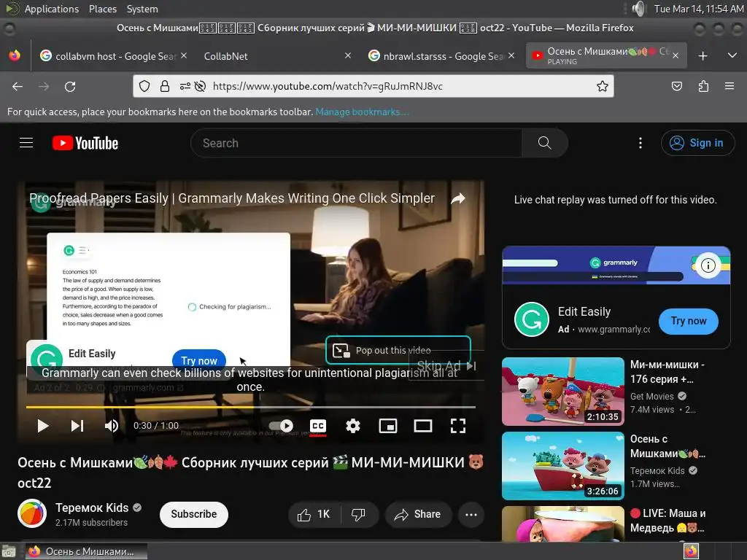
Task: Toggle closed captions CC button
Action: 318,426
